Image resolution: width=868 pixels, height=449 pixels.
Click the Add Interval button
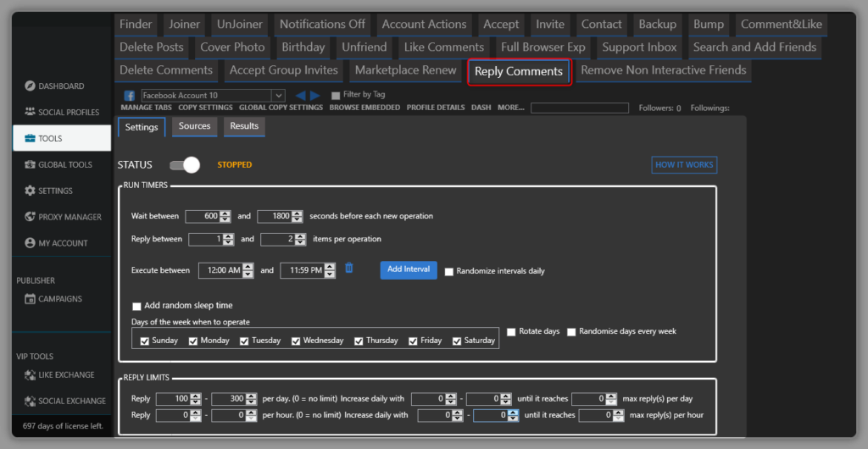(x=408, y=269)
